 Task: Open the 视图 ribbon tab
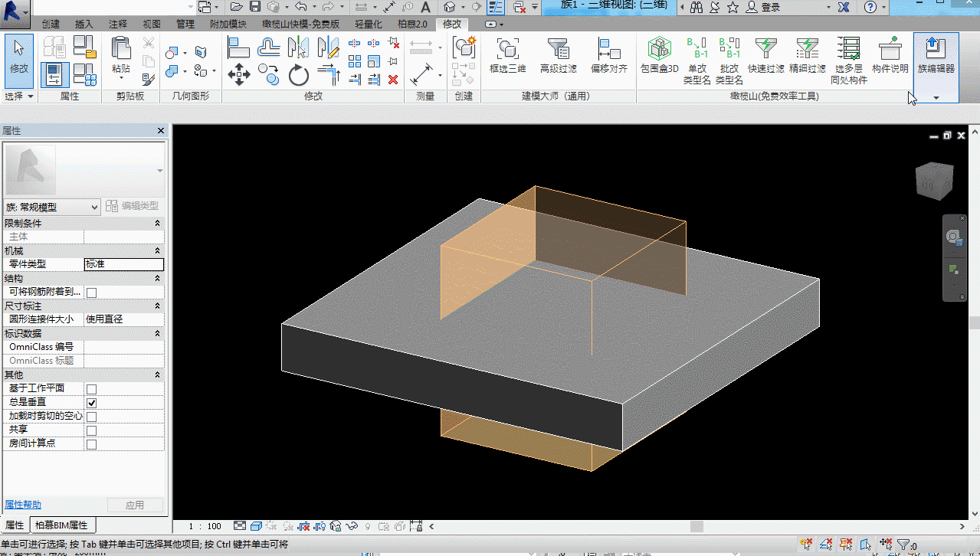(x=152, y=24)
